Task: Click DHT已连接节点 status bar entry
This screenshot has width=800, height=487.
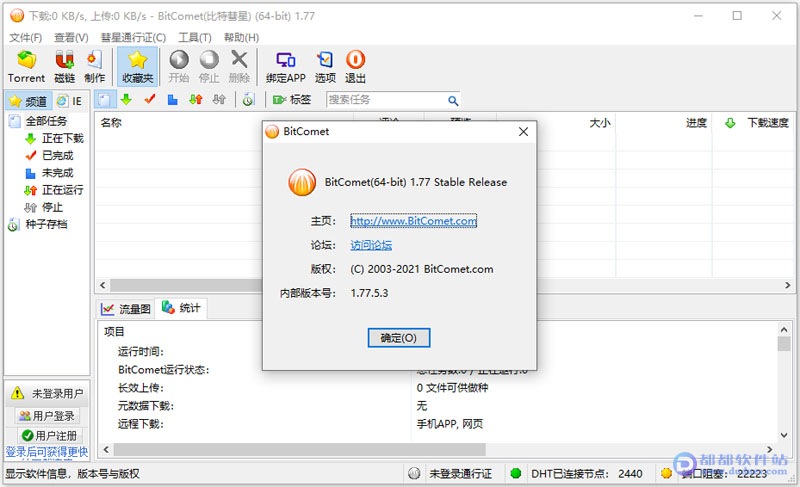Action: point(586,474)
